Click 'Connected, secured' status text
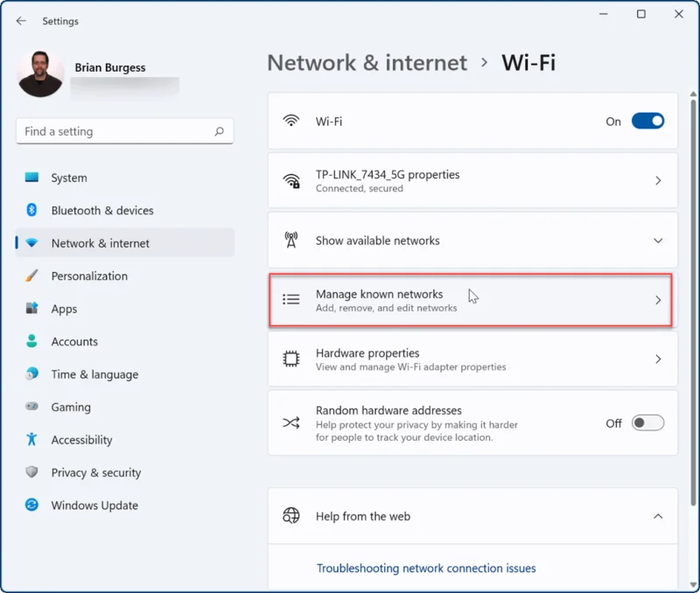 pyautogui.click(x=360, y=188)
